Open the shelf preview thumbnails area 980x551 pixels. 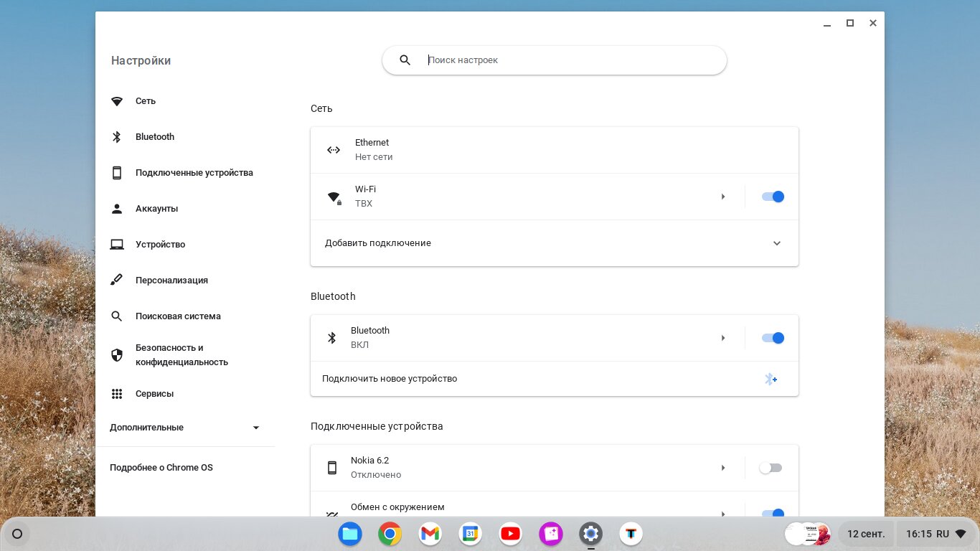point(809,534)
